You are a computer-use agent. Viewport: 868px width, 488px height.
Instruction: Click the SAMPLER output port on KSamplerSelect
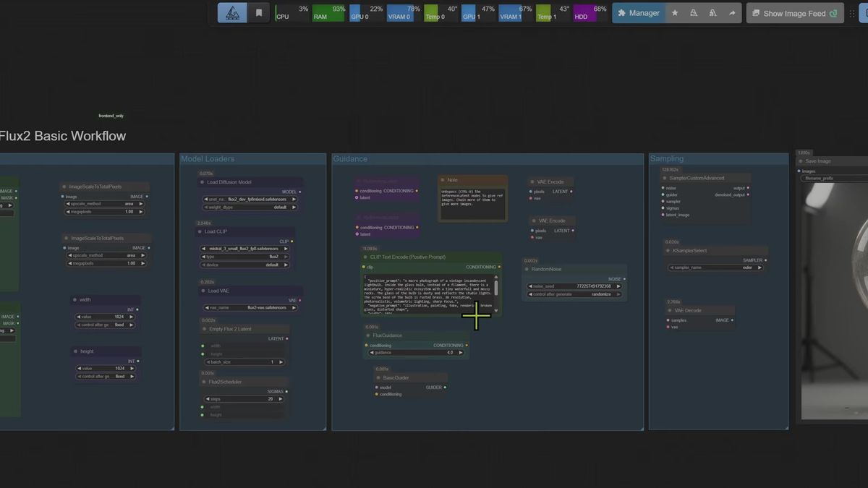(765, 260)
